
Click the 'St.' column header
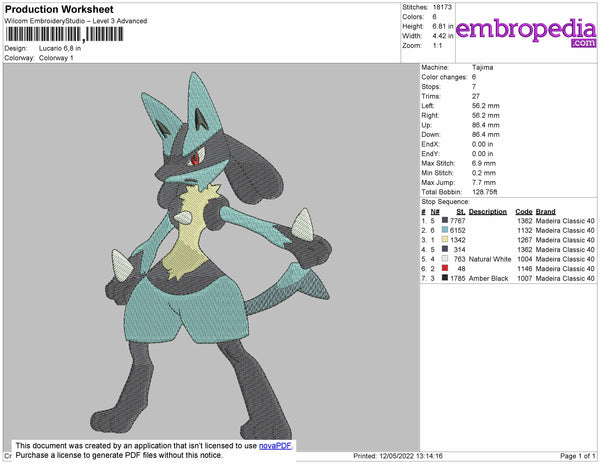461,212
